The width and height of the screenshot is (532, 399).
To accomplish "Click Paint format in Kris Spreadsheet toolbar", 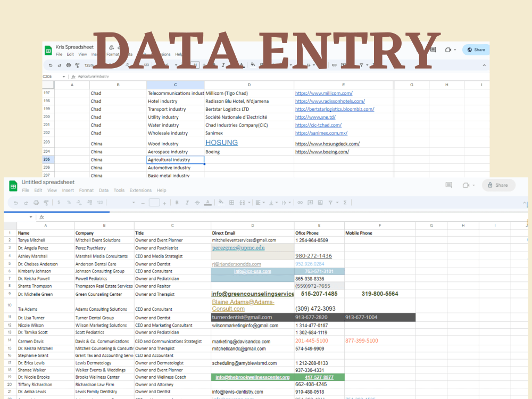I will coord(77,65).
